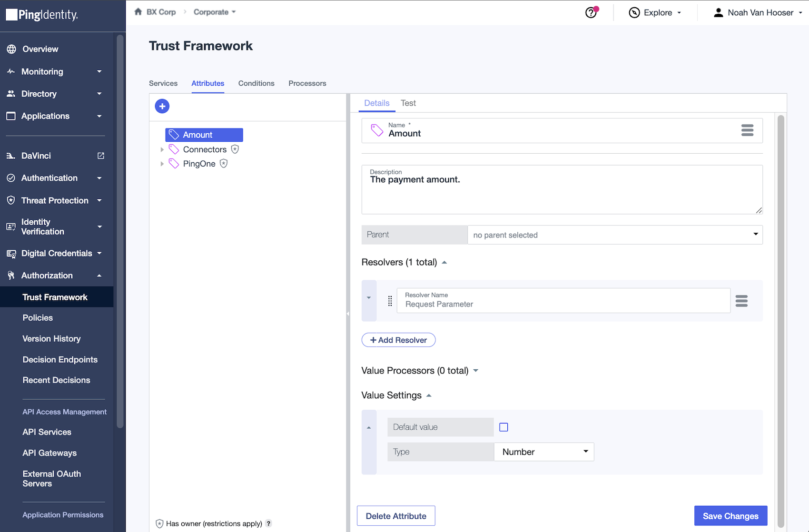Open the Policies sidebar link
This screenshot has width=809, height=532.
tap(38, 318)
